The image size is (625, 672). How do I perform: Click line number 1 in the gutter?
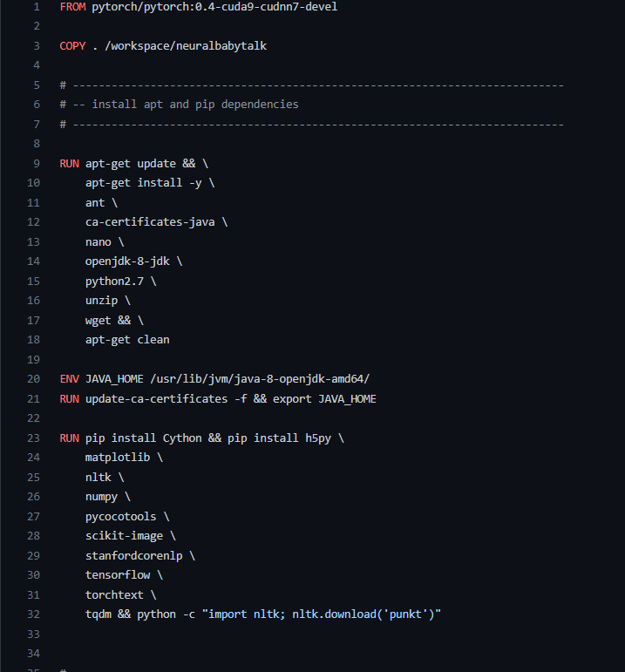click(x=37, y=7)
